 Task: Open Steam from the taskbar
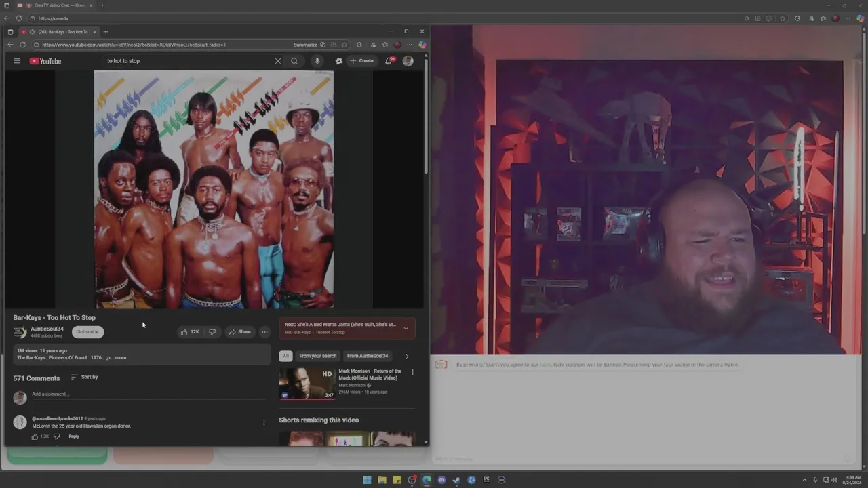[456, 480]
